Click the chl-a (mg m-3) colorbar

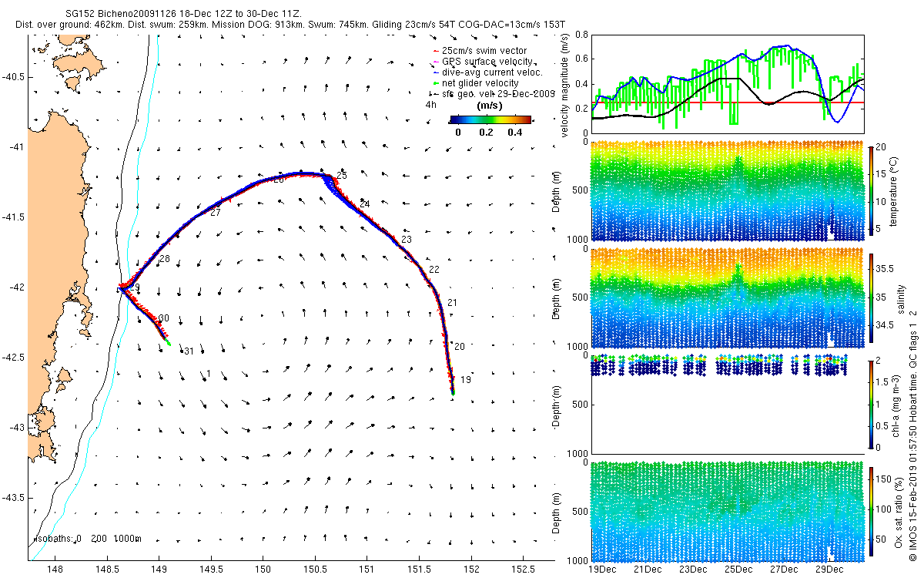[872, 404]
